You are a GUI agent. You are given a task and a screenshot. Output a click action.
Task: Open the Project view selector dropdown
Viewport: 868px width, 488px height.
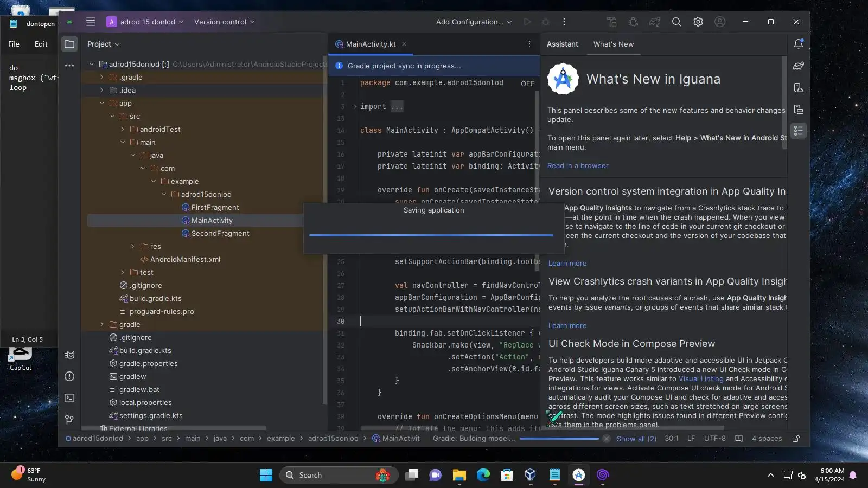103,44
